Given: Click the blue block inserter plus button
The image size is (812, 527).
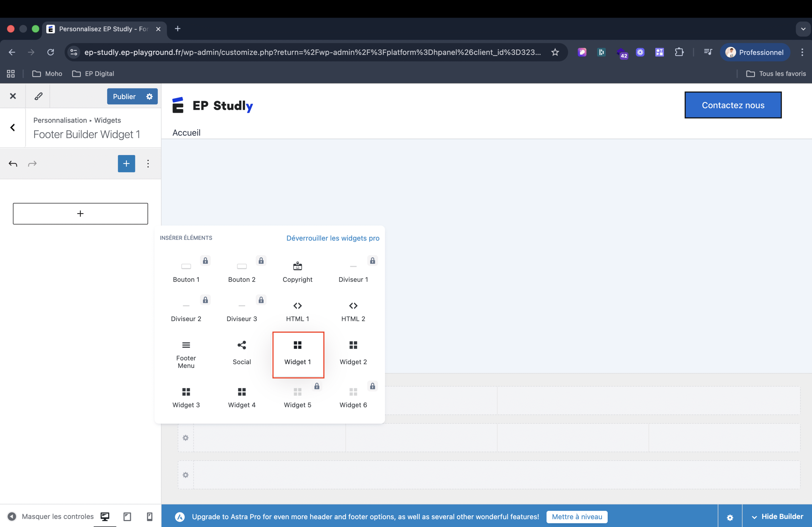Looking at the screenshot, I should [x=126, y=164].
